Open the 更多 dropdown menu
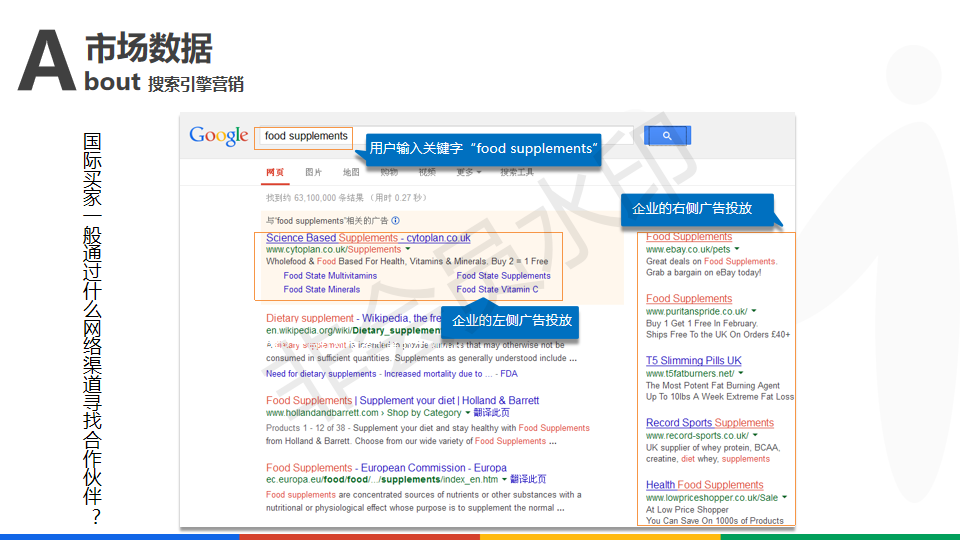The height and width of the screenshot is (540, 960). point(468,172)
